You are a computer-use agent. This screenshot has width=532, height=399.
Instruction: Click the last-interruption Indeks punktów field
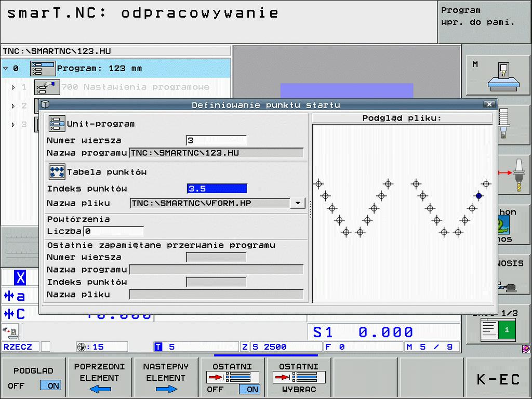pos(216,282)
